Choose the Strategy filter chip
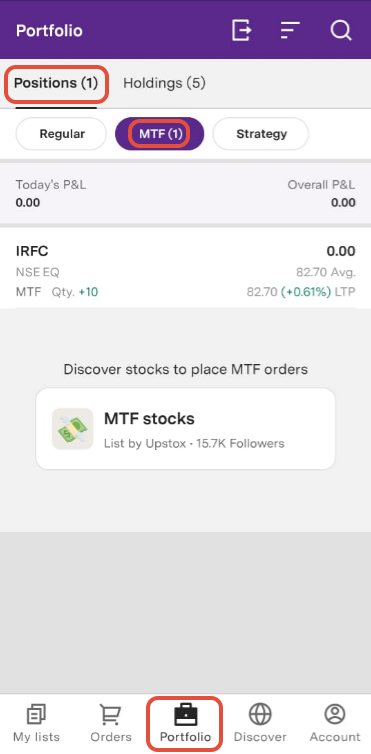 pyautogui.click(x=261, y=134)
